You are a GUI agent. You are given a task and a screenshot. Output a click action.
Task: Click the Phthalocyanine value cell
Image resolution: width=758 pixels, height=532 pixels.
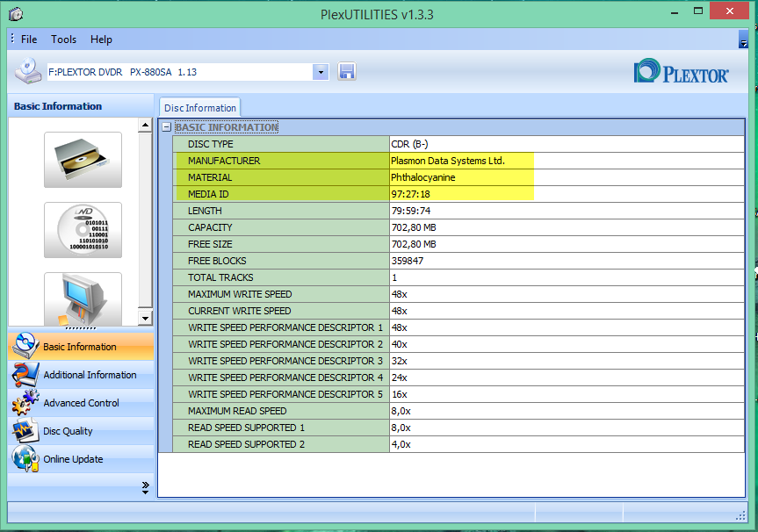tap(567, 177)
